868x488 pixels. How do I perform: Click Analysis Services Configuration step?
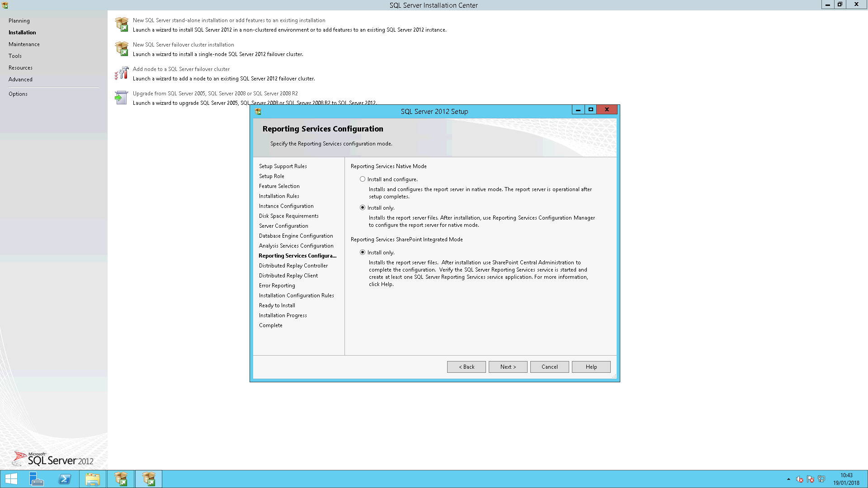coord(296,246)
